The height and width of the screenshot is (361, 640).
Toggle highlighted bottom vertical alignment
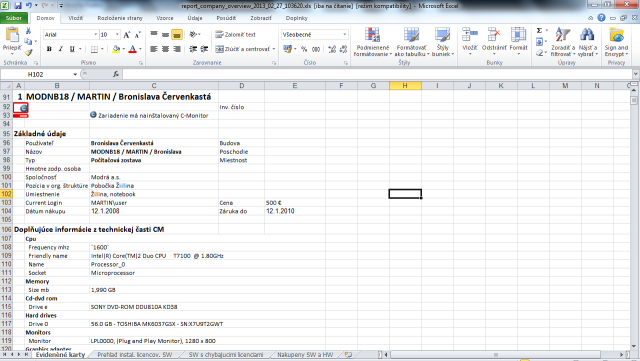177,35
